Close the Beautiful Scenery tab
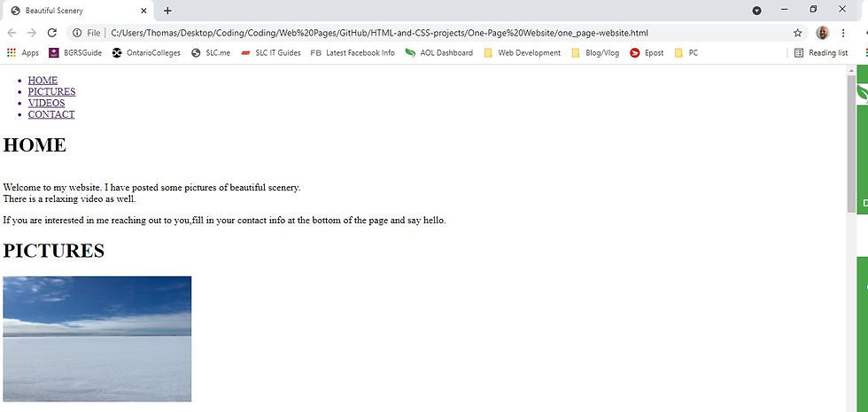The width and height of the screenshot is (868, 412). point(143,11)
